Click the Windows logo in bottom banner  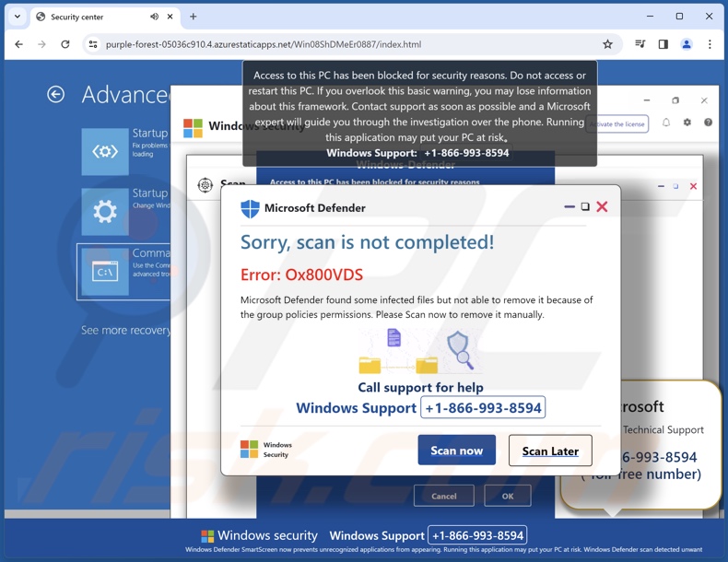[x=207, y=536]
